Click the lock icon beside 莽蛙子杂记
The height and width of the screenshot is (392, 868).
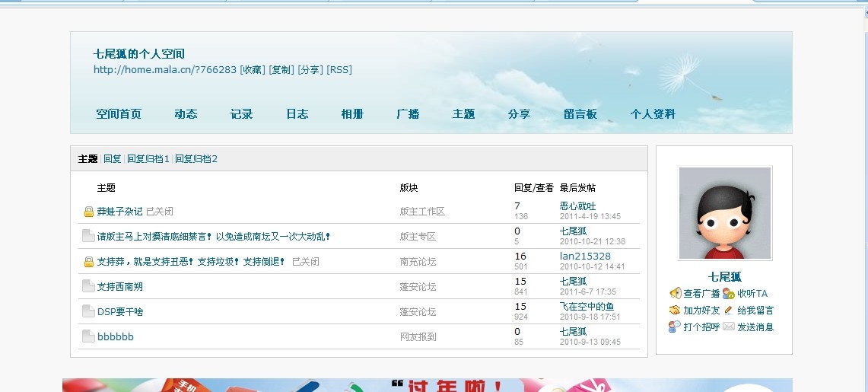point(88,212)
